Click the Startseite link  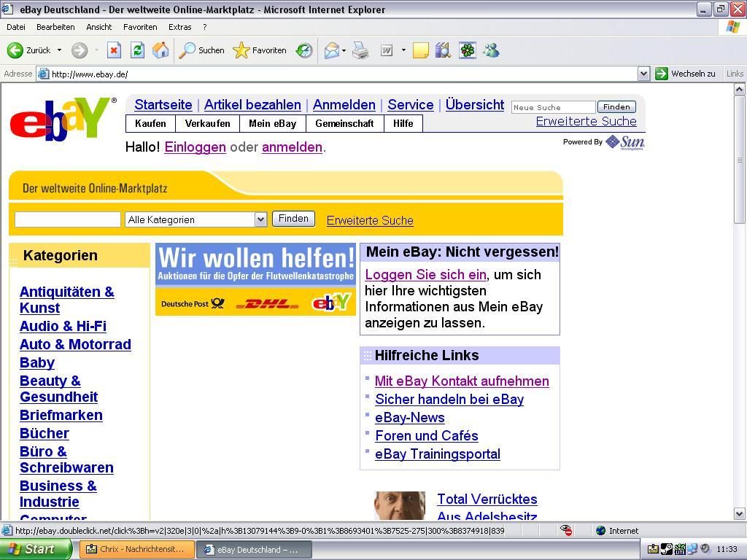point(163,105)
